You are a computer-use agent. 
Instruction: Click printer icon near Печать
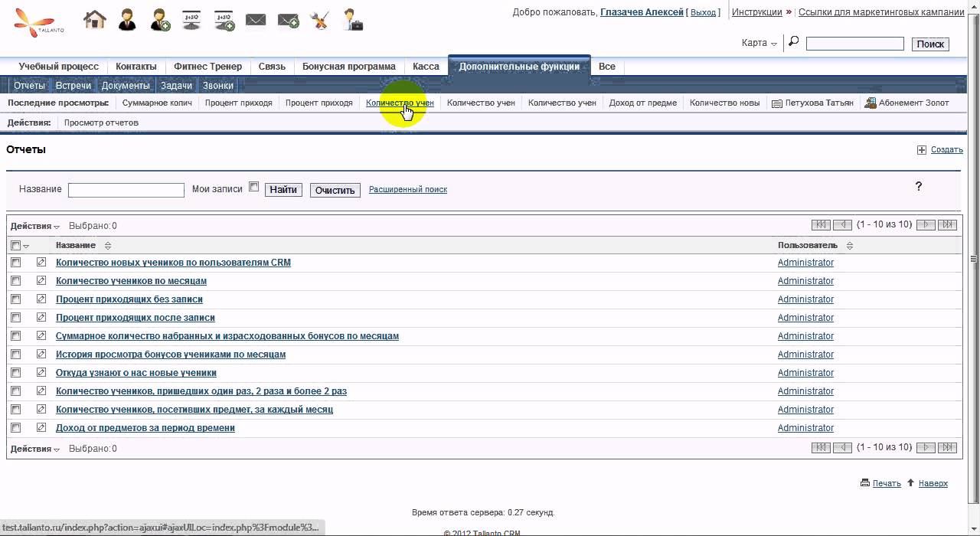865,483
